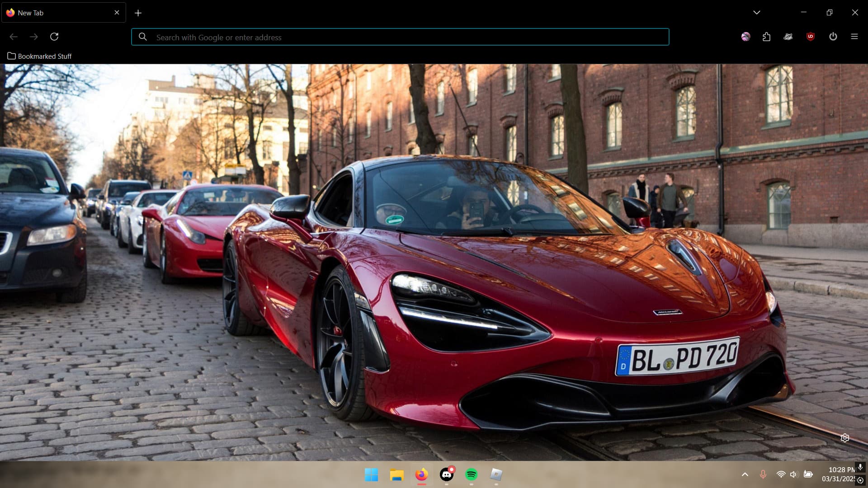
Task: Reload the current page
Action: [54, 37]
